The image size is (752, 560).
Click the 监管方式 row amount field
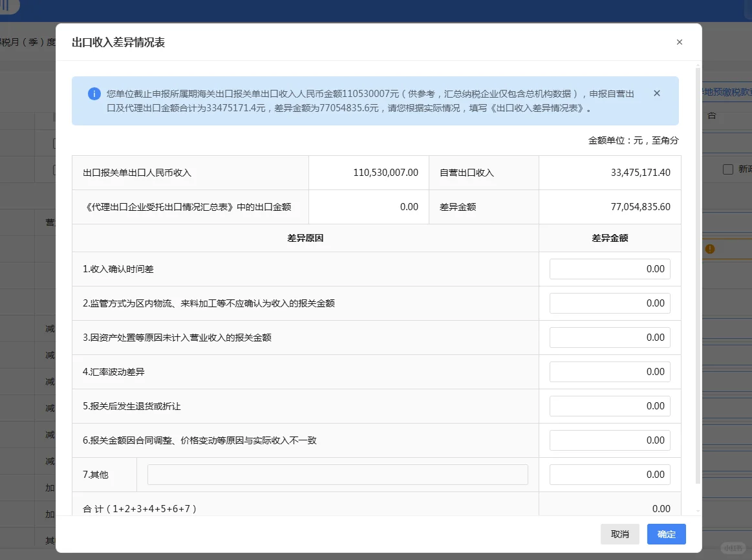(x=609, y=303)
